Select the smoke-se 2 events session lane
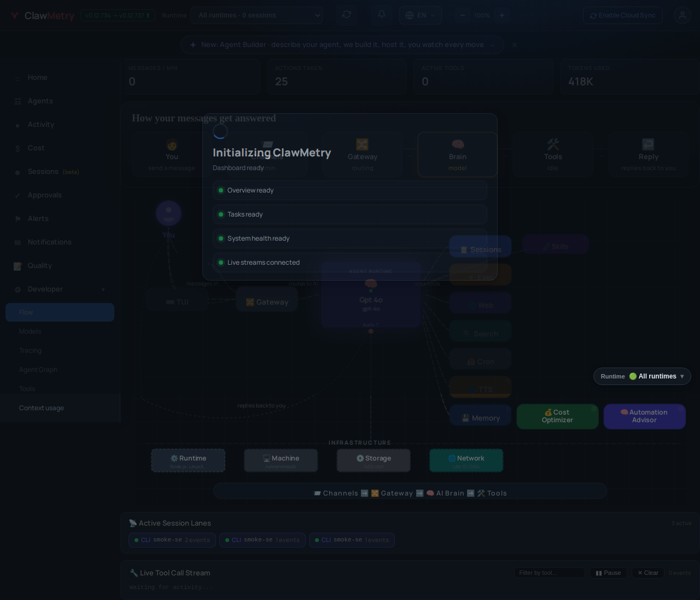Image resolution: width=700 pixels, height=600 pixels. coord(172,540)
